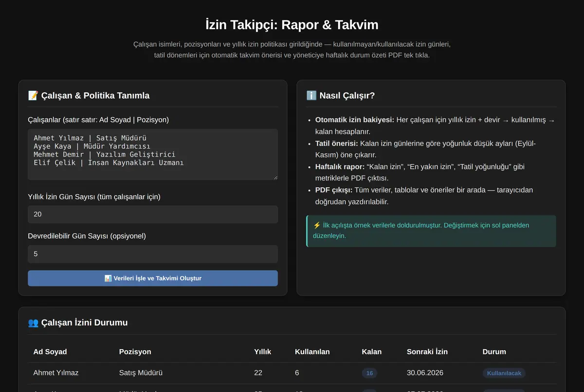Click the label 'Çalışanlar (satır satır: Ad Soyad | Pozisyon)'

[x=98, y=120]
